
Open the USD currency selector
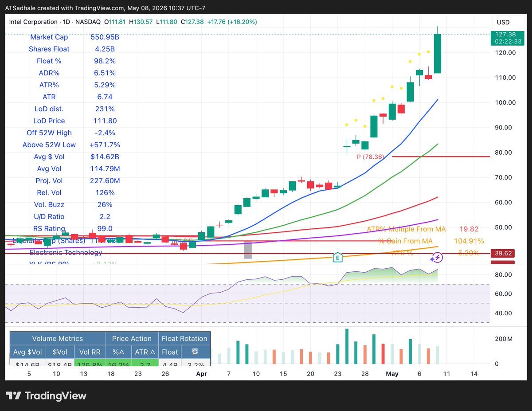click(503, 22)
